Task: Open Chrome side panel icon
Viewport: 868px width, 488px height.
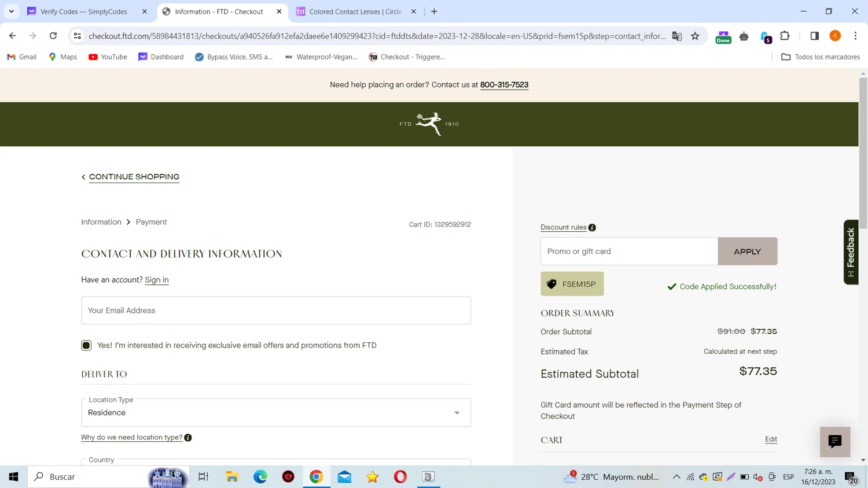Action: coord(815,36)
